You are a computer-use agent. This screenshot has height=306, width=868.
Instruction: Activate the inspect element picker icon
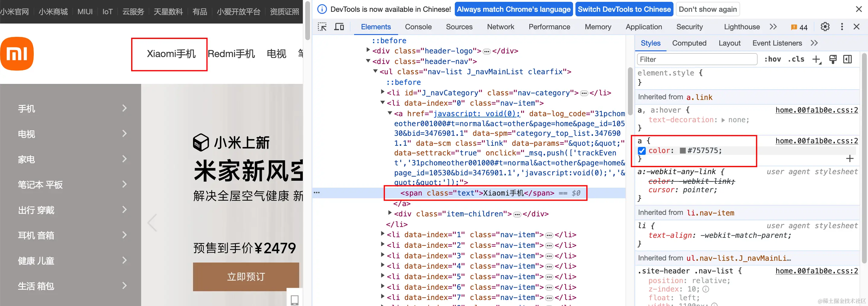coord(322,27)
